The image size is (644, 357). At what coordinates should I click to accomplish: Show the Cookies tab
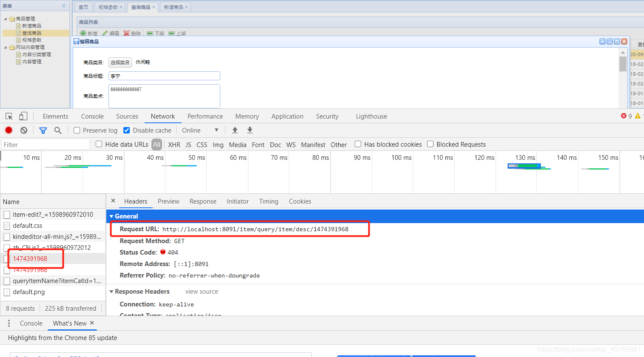tap(300, 201)
